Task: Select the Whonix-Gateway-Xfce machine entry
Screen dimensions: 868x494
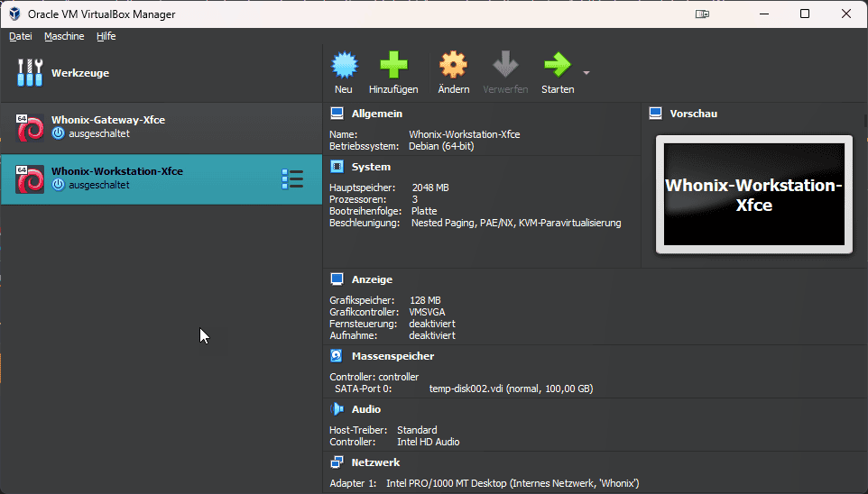Action: (162, 128)
